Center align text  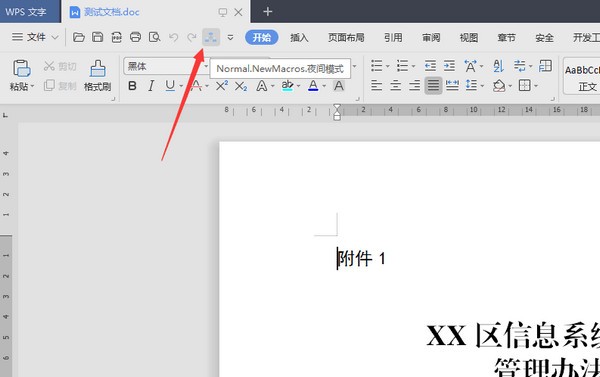[x=396, y=85]
